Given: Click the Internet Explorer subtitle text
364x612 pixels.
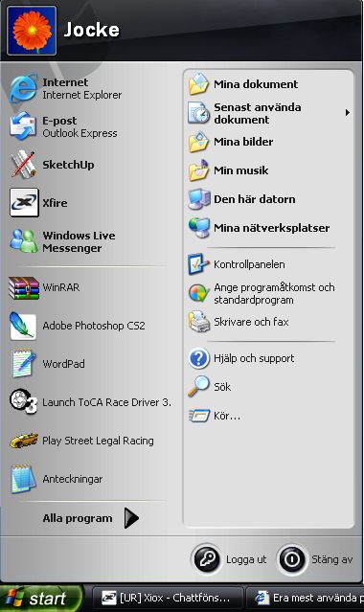Looking at the screenshot, I should (x=82, y=95).
